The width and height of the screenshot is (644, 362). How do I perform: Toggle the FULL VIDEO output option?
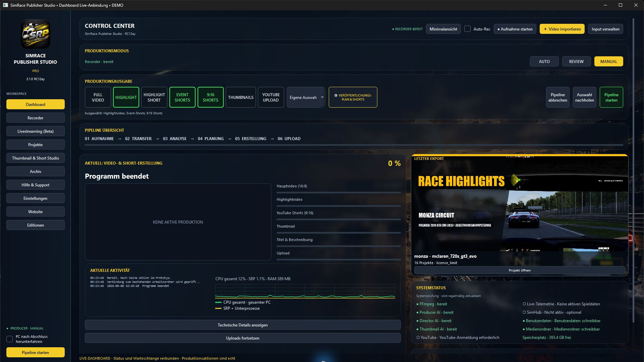pyautogui.click(x=98, y=97)
